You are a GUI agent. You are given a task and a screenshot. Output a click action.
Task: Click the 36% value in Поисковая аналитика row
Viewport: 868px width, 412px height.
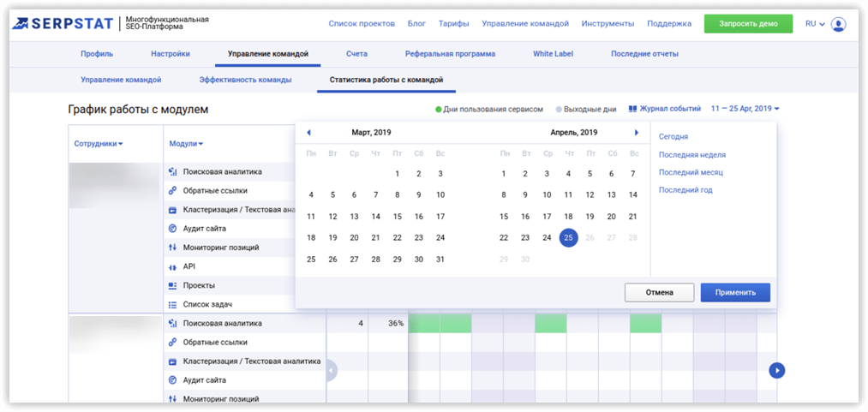point(396,323)
